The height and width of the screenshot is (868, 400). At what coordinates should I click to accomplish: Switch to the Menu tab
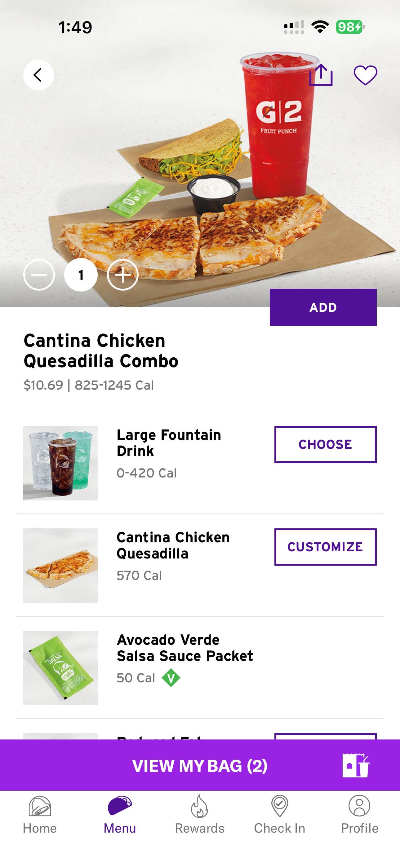(x=120, y=813)
